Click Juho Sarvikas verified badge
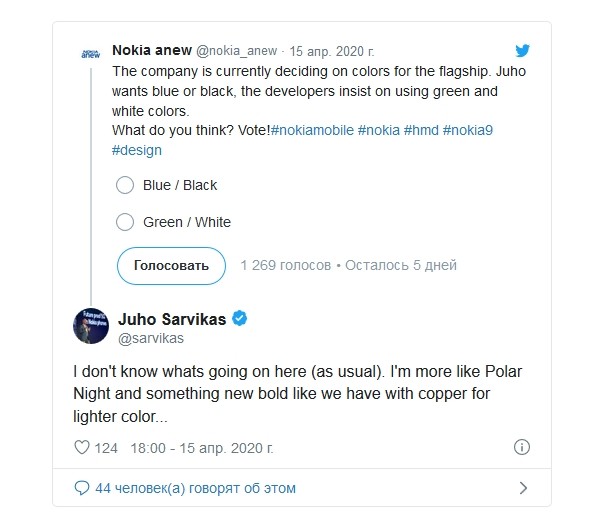The width and height of the screenshot is (608, 525). 239,318
